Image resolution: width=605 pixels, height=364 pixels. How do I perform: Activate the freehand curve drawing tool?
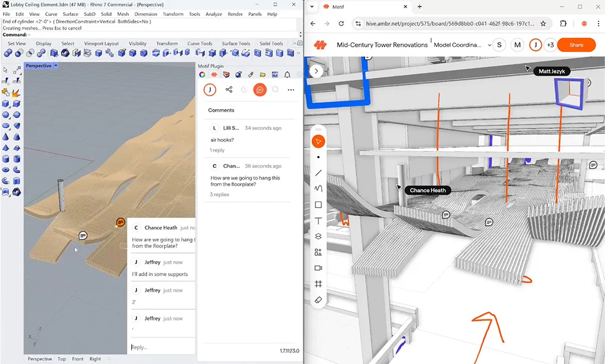(x=318, y=189)
